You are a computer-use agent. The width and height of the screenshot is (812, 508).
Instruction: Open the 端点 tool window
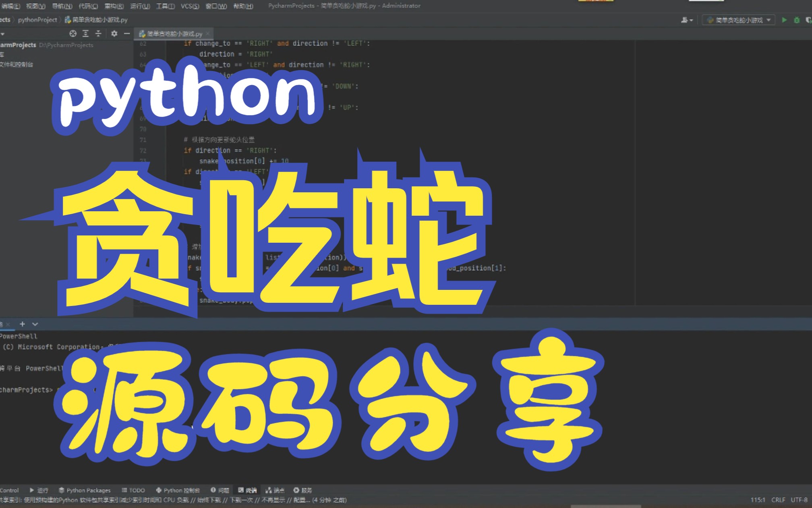[x=275, y=490]
